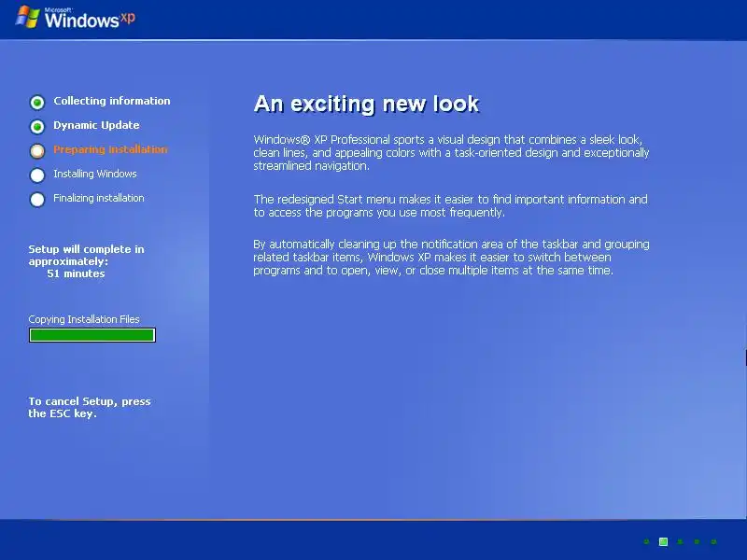Select the 'Collecting information' step label
747x560 pixels.
pos(112,101)
